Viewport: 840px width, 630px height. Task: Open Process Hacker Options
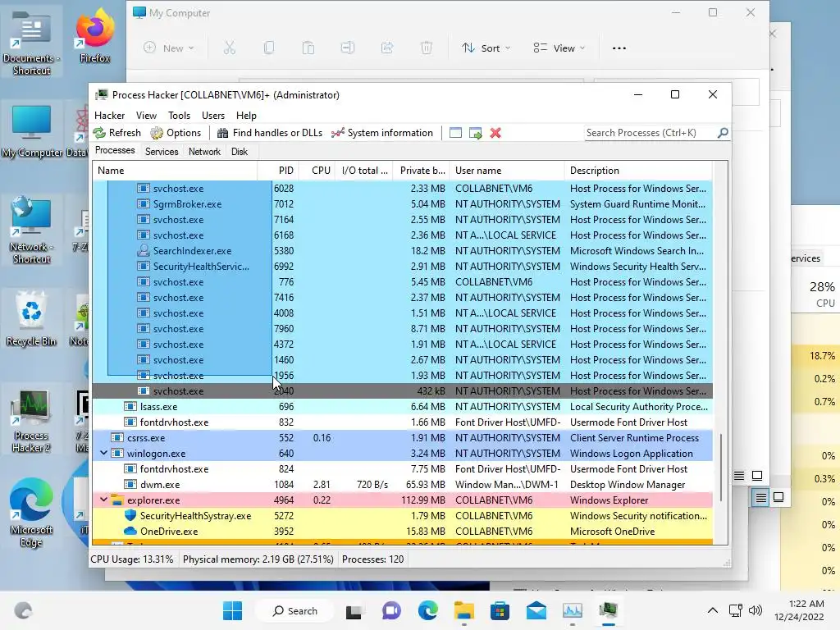[176, 133]
